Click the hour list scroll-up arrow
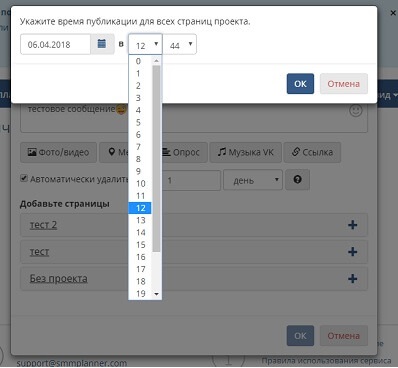The height and width of the screenshot is (368, 398). [x=157, y=60]
